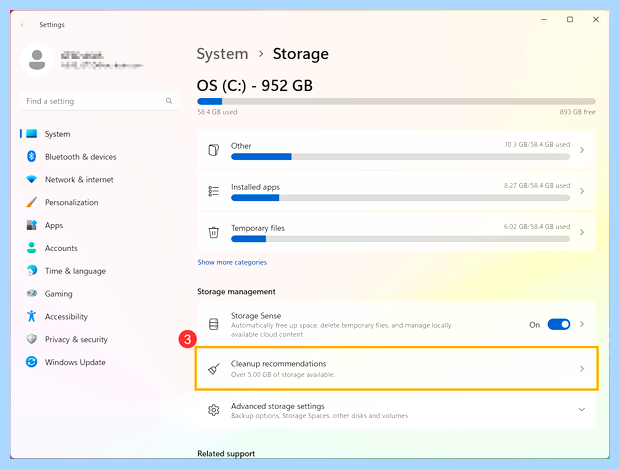Go to Network & internet settings
Image resolution: width=620 pixels, height=469 pixels.
79,180
